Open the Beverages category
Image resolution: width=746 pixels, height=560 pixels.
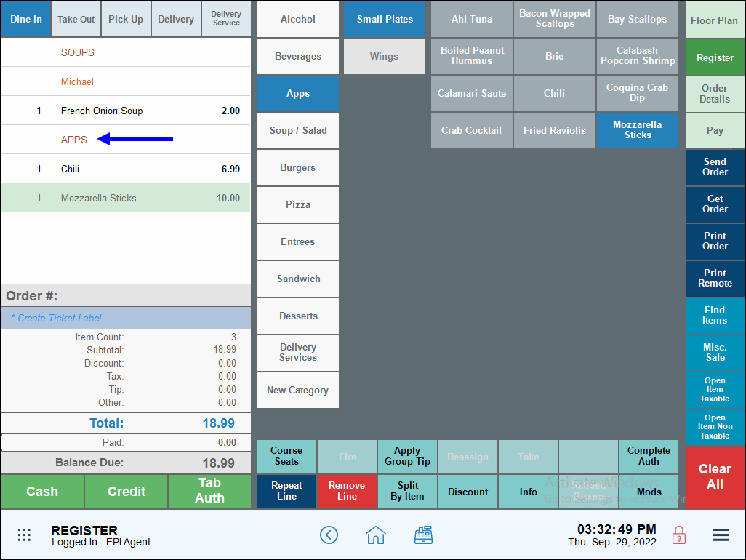pos(298,56)
